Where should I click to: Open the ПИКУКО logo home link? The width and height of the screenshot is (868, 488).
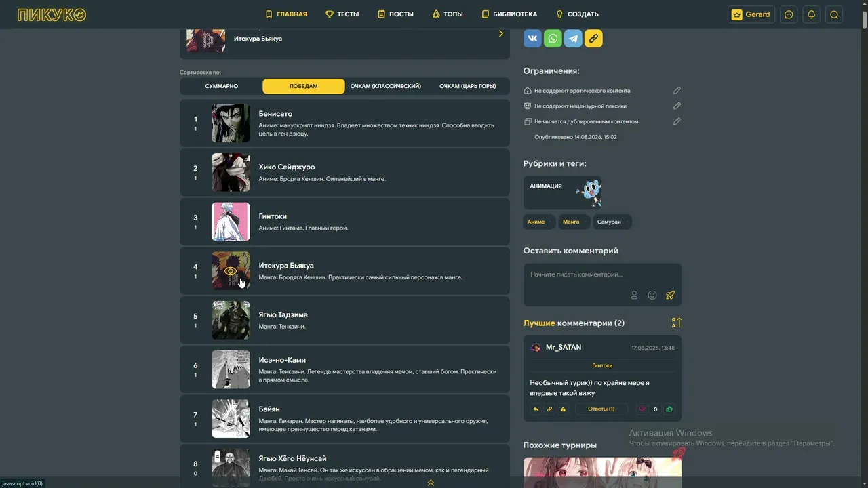52,14
